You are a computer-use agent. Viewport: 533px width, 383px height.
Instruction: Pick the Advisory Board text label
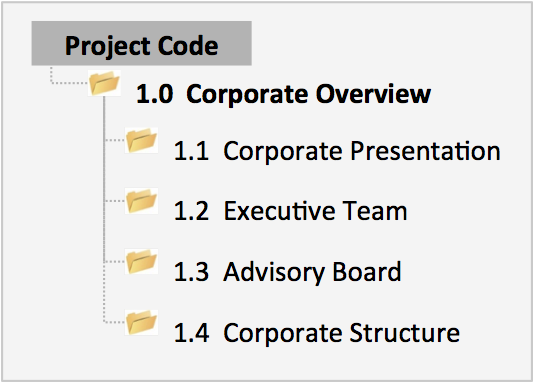tap(312, 272)
